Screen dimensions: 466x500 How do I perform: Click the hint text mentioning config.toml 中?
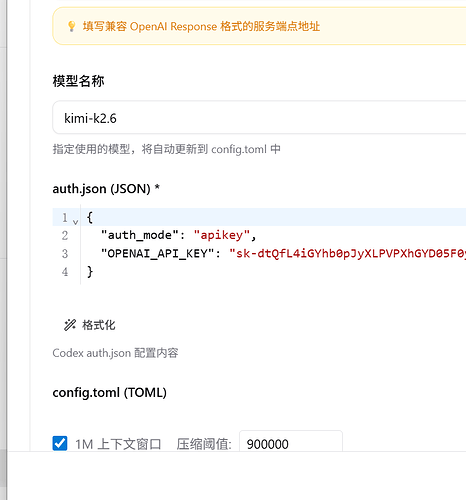coord(166,149)
